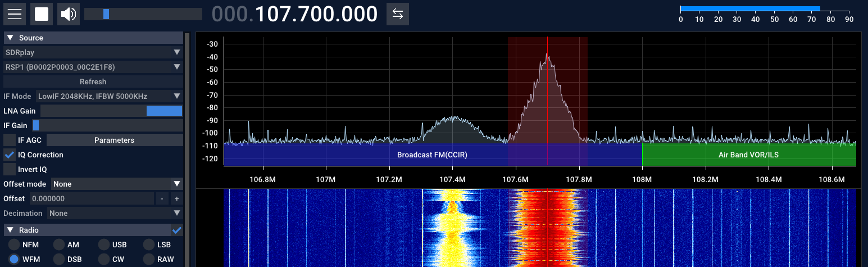Viewport: 868px width, 267px height.
Task: Adjust the LNA Gain slider
Action: pyautogui.click(x=111, y=111)
